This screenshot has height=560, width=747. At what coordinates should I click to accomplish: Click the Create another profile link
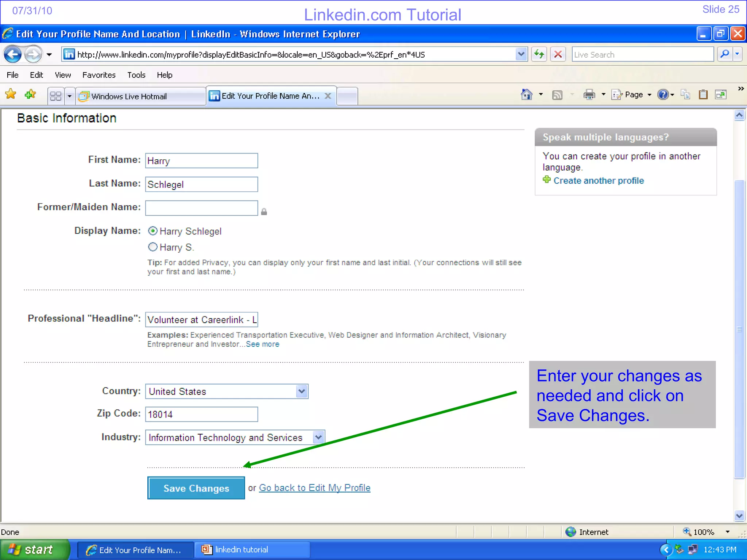point(599,180)
